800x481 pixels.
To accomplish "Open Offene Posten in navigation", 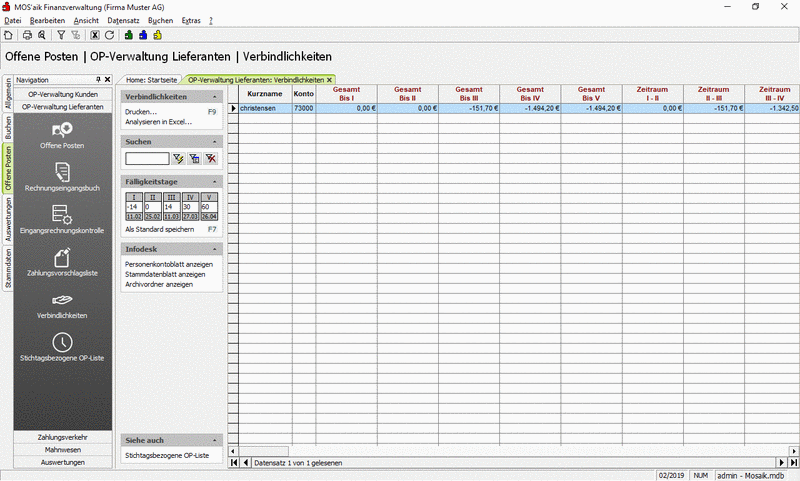I will point(62,135).
